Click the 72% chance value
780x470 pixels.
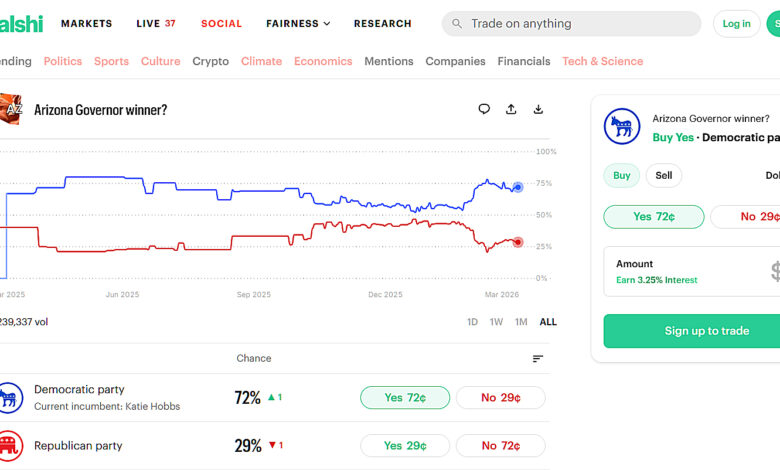pyautogui.click(x=248, y=397)
